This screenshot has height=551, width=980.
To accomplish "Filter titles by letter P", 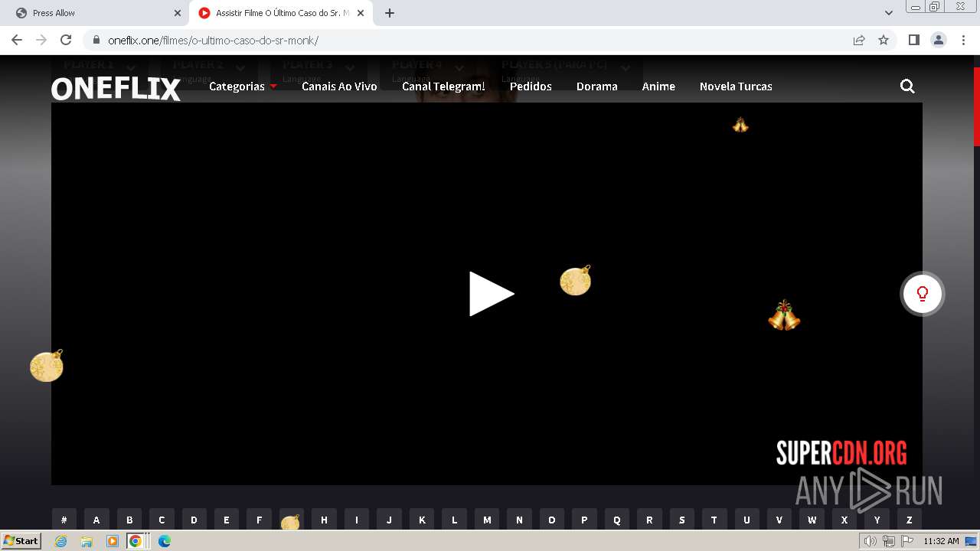I will tap(584, 520).
